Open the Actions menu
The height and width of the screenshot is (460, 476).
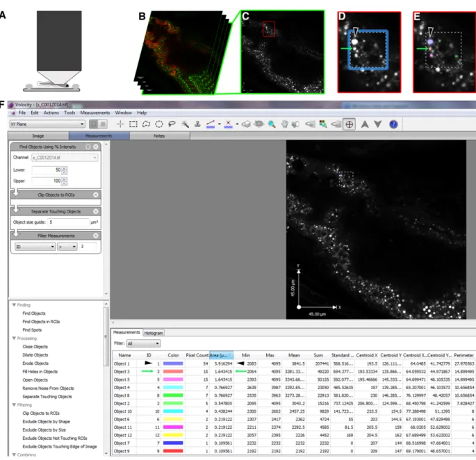(51, 113)
